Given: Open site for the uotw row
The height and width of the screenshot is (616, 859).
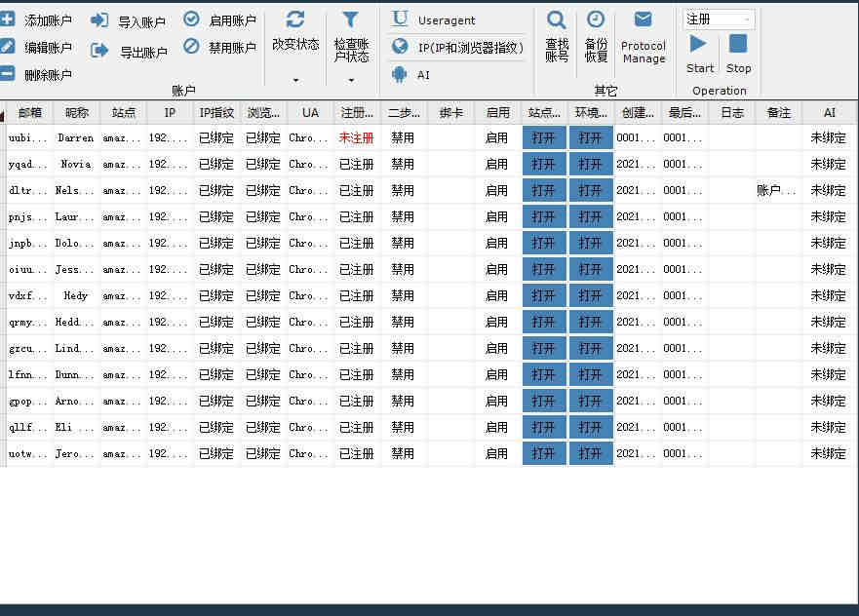Looking at the screenshot, I should tap(544, 453).
